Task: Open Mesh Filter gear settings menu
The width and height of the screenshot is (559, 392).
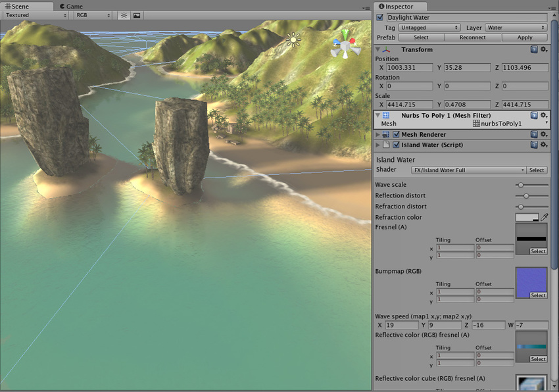Action: (x=544, y=116)
